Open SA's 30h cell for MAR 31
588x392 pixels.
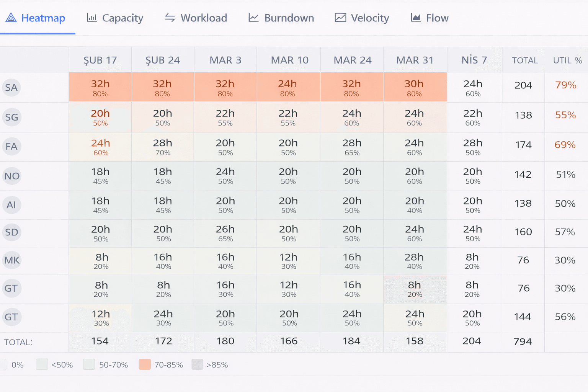point(415,87)
